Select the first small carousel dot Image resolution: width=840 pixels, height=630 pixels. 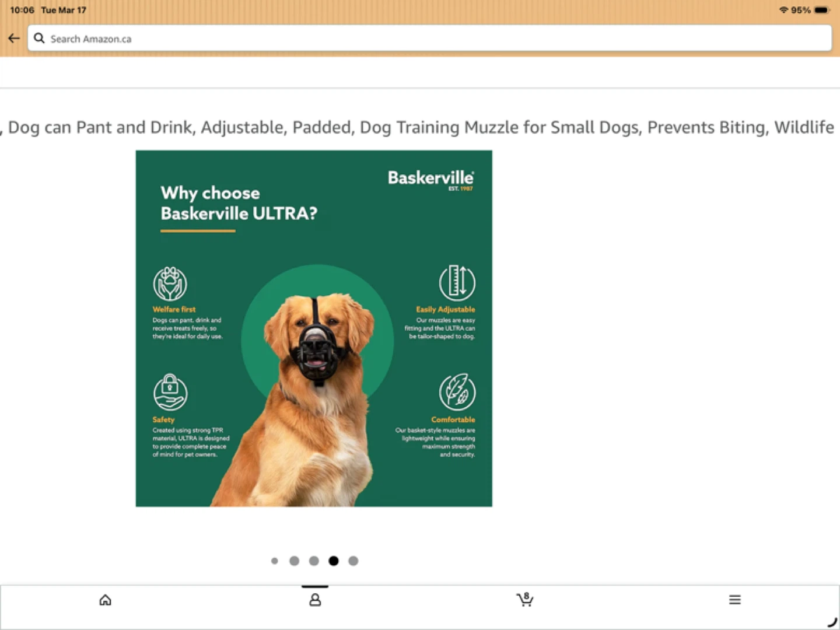coord(275,561)
